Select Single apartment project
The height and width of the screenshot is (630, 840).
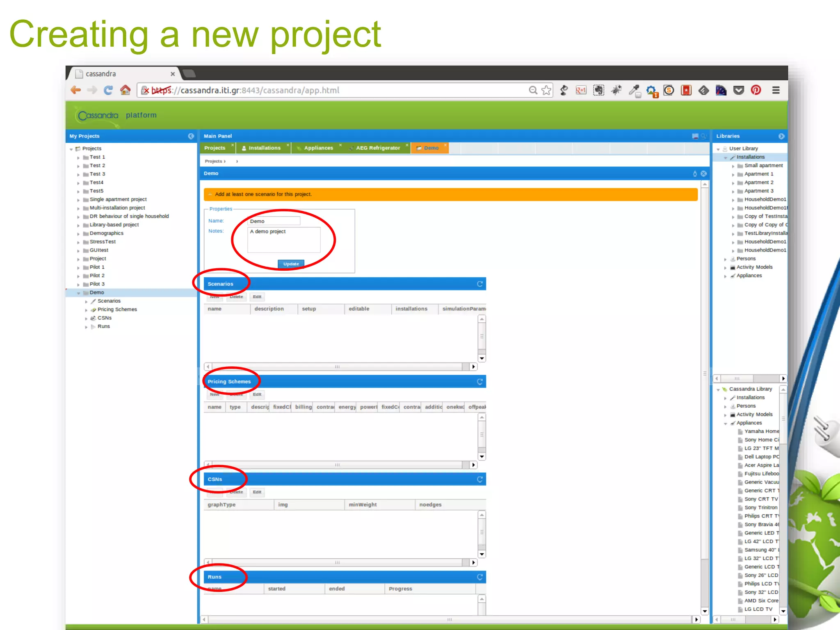(118, 199)
